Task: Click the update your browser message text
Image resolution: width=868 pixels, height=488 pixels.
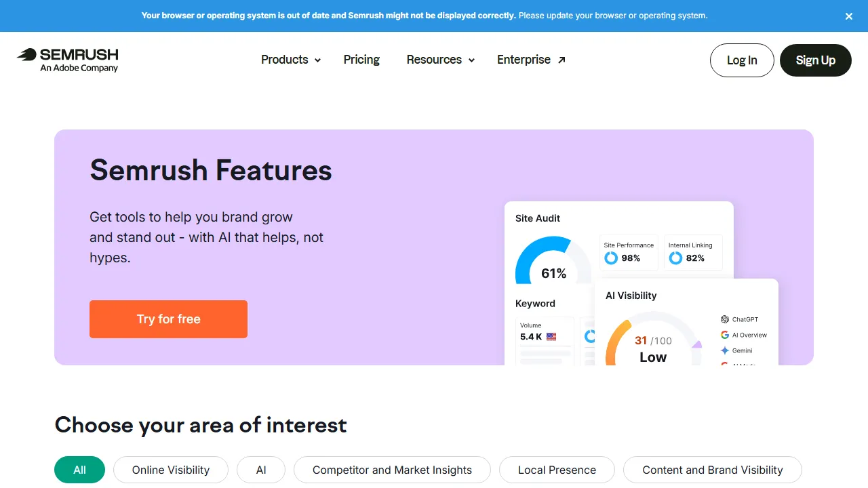Action: click(613, 16)
